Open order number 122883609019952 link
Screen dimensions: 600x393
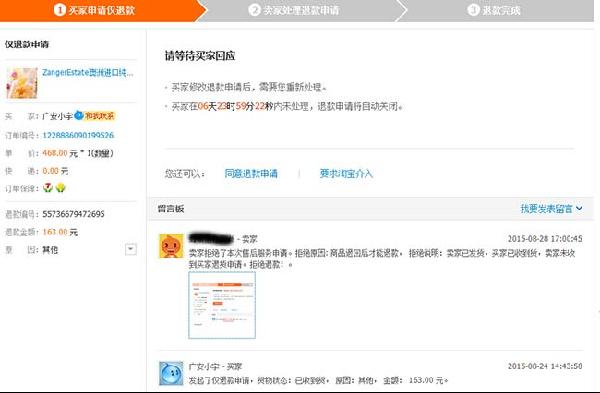click(78, 135)
